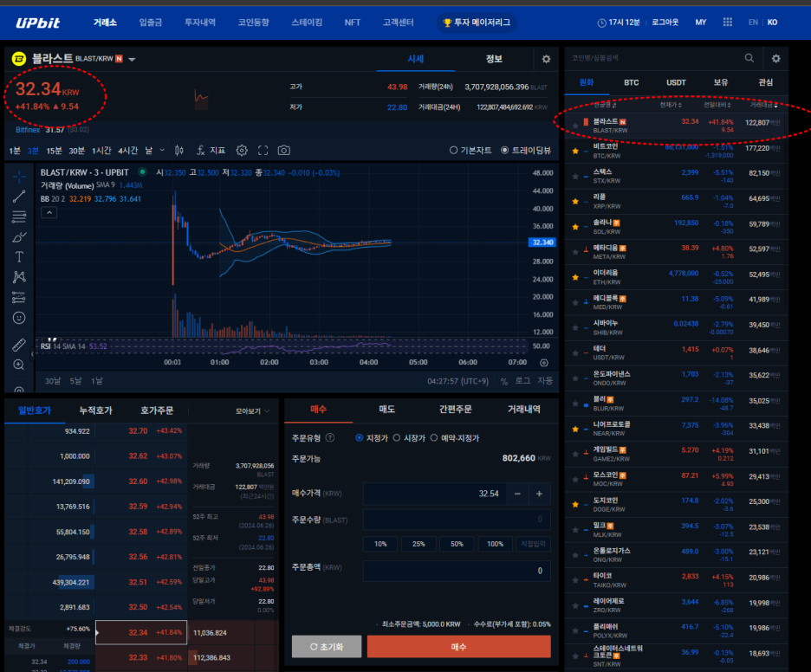Switch to the BTC market tab
Viewport: 811px width, 672px height.
coord(631,83)
